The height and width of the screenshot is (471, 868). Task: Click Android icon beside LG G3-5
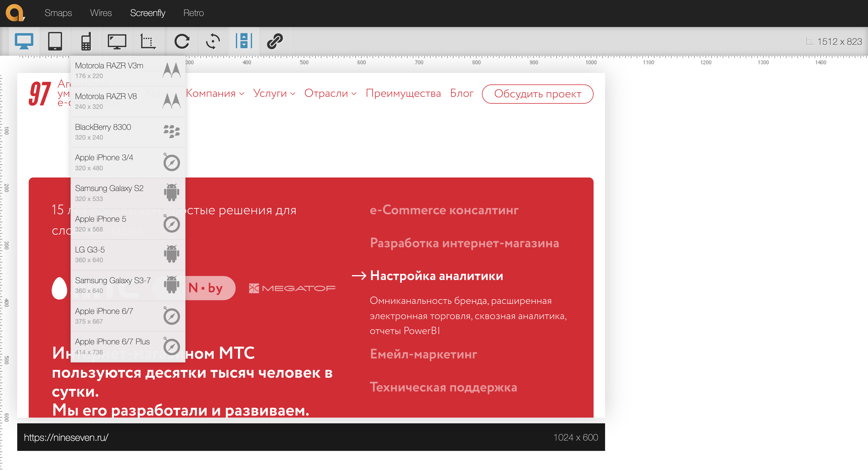point(172,254)
